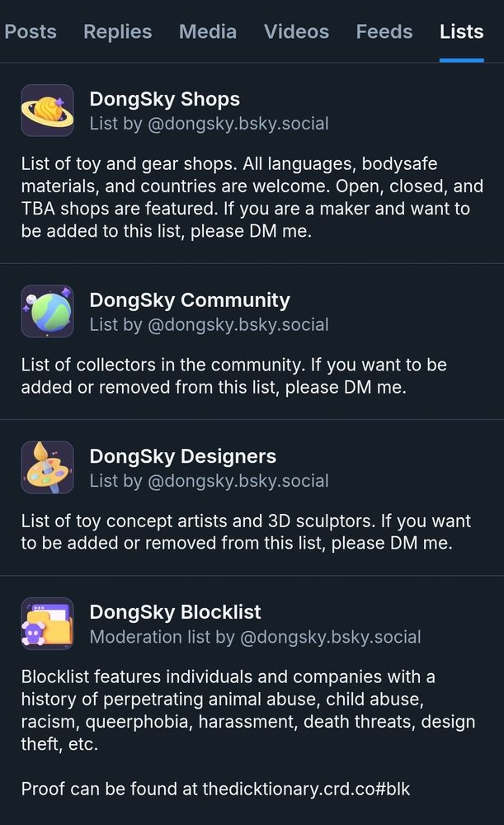Click the DongSky Community globe icon
Viewport: 504px width, 825px height.
pos(47,312)
